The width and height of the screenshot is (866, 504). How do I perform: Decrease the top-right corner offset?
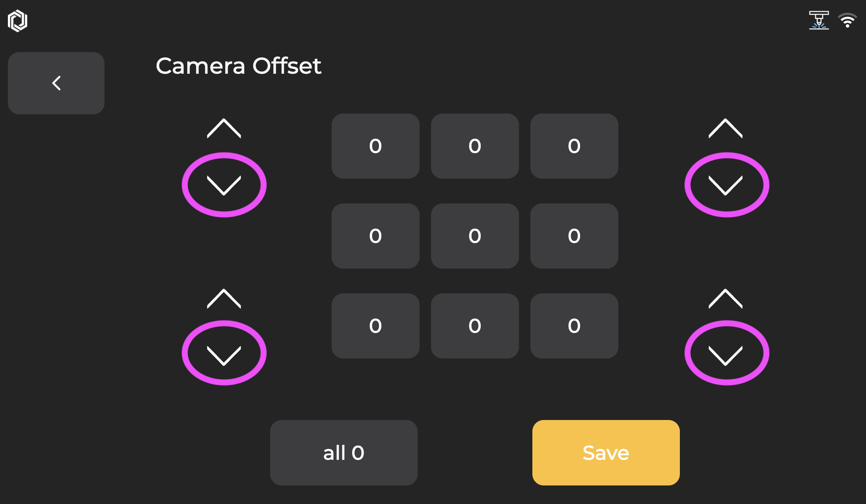point(726,185)
